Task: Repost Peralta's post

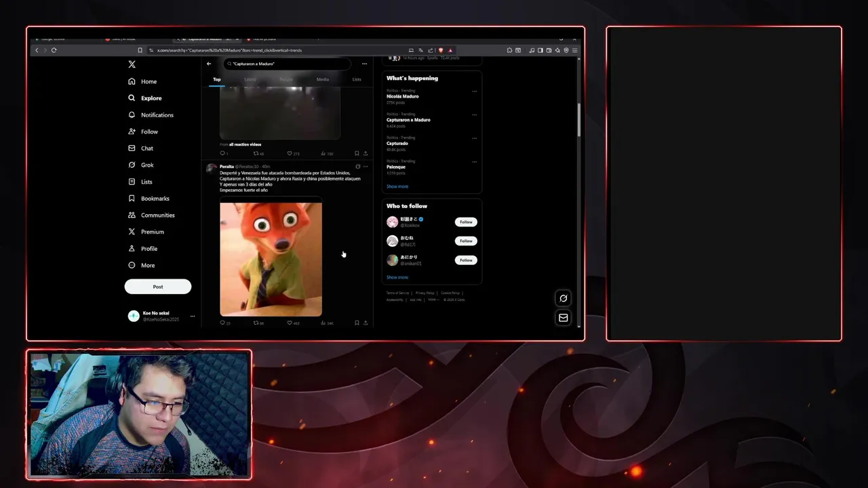Action: click(x=258, y=323)
